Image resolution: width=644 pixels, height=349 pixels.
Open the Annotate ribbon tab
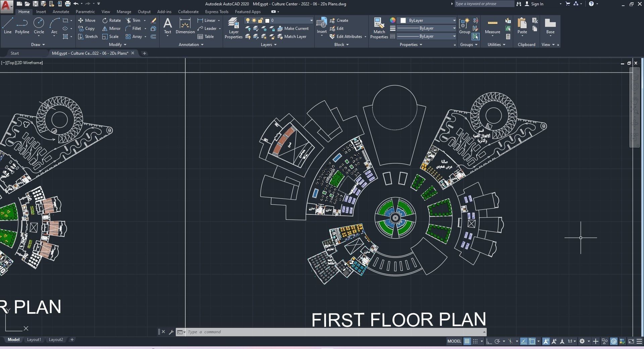point(61,12)
